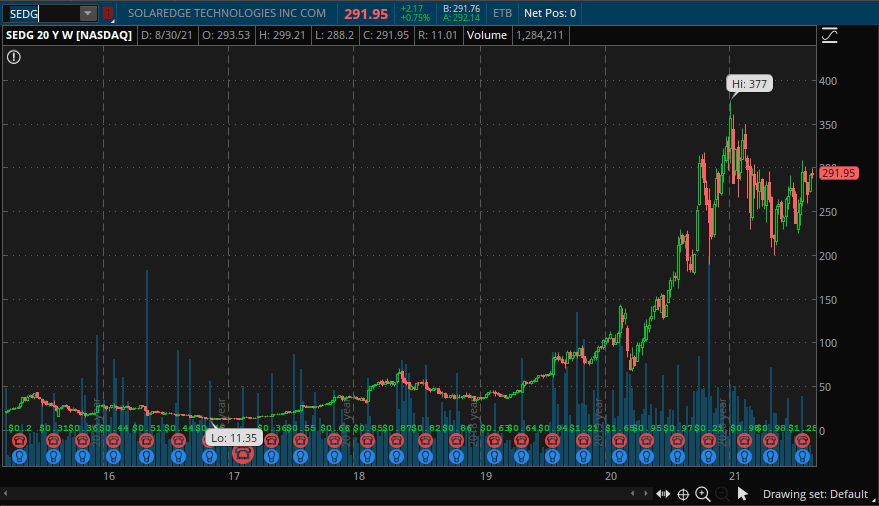Click the earnings phone icon under $1.21
The height and width of the screenshot is (506, 879).
coord(583,441)
